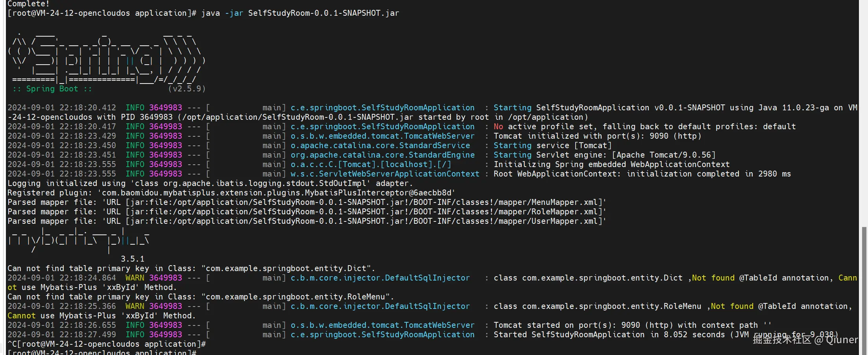Select the 'Starting service [Tomcat]' message
The height and width of the screenshot is (355, 868).
[x=553, y=145]
